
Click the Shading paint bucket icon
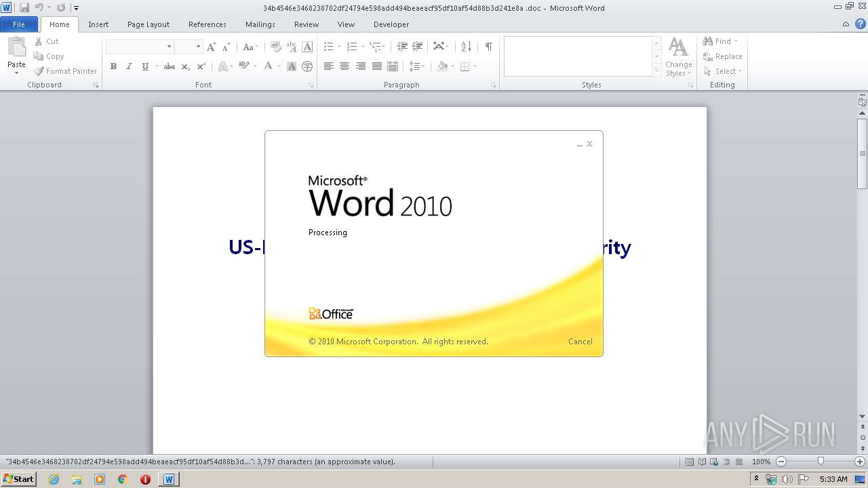(x=442, y=66)
